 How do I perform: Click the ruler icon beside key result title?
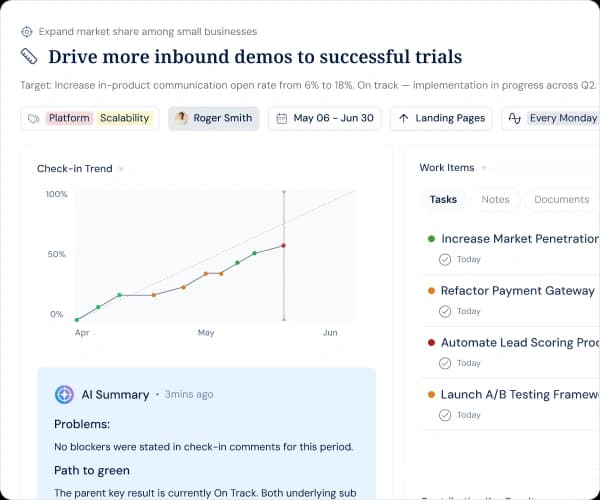(x=29, y=57)
